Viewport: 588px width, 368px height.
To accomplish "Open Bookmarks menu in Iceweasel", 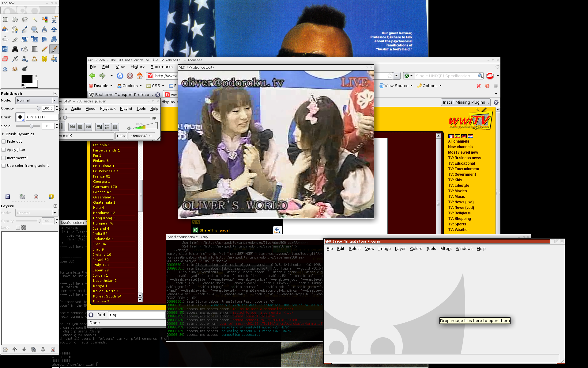I will 161,67.
